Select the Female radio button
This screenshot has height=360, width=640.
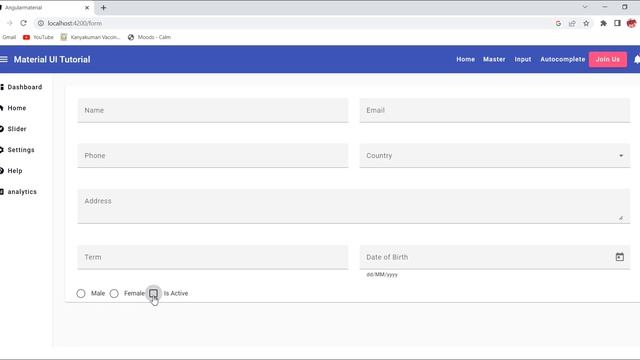pyautogui.click(x=114, y=293)
